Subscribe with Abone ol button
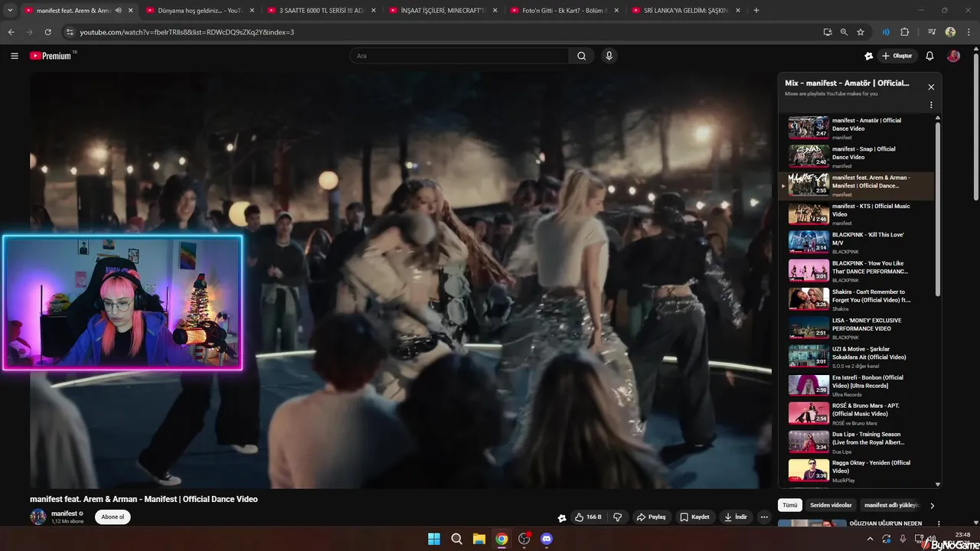This screenshot has width=980, height=551. click(113, 517)
